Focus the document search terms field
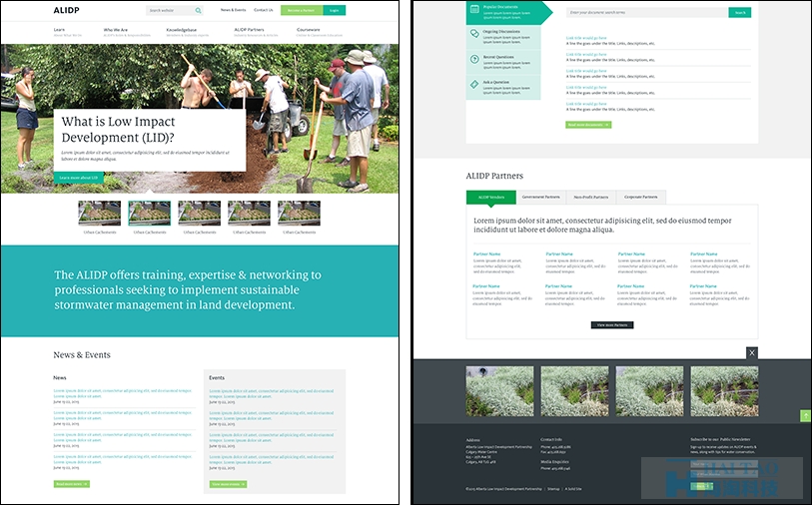This screenshot has height=505, width=812. (646, 13)
